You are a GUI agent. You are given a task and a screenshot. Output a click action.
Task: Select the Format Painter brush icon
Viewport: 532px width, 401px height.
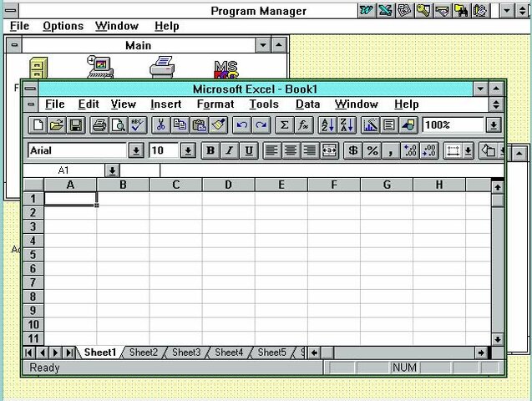click(x=218, y=125)
